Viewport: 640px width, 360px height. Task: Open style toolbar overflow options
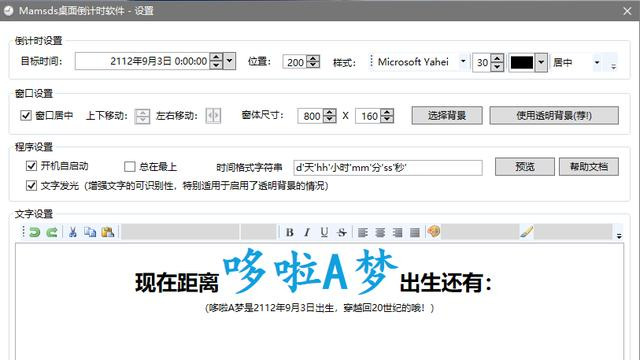click(x=613, y=66)
